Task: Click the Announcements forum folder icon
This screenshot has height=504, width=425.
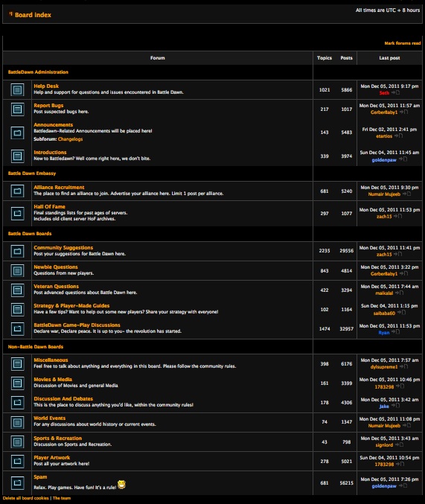Action: tap(17, 133)
